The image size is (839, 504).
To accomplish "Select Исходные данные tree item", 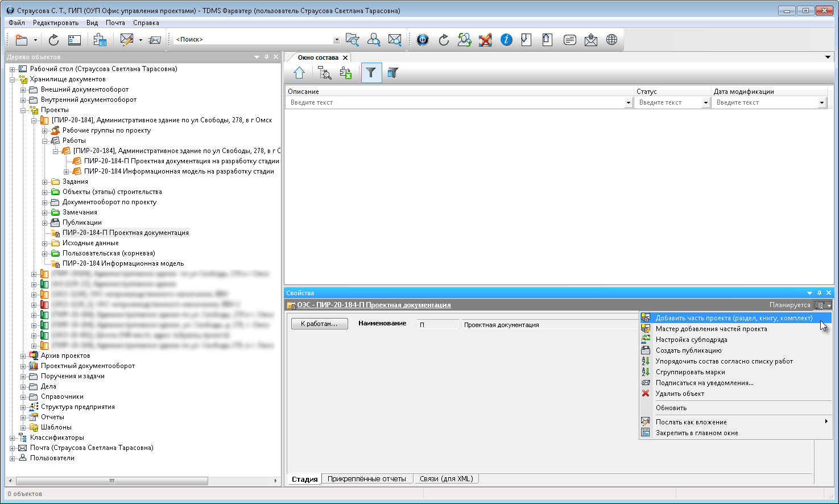I will coord(90,243).
